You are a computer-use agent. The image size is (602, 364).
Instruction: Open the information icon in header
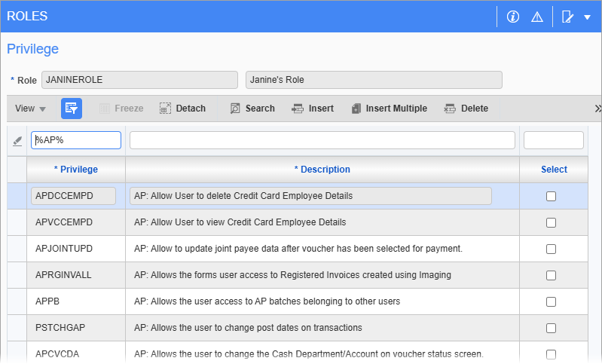point(512,17)
